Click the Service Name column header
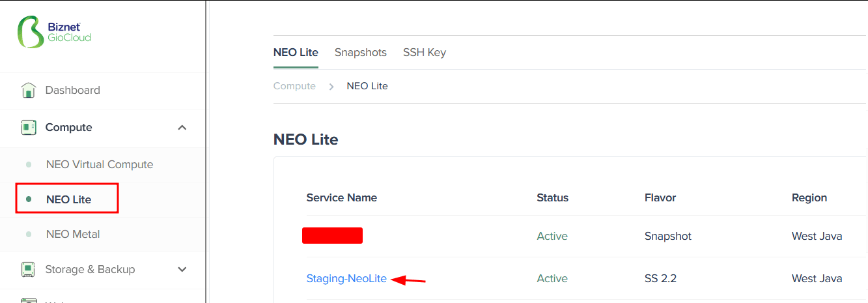Screen dimensions: 868x303 (x=342, y=197)
